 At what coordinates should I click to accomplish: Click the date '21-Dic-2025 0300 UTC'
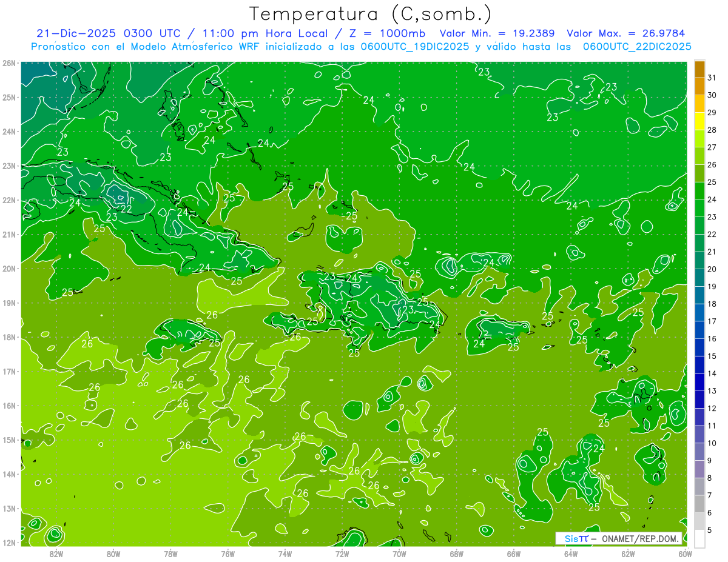pos(109,33)
